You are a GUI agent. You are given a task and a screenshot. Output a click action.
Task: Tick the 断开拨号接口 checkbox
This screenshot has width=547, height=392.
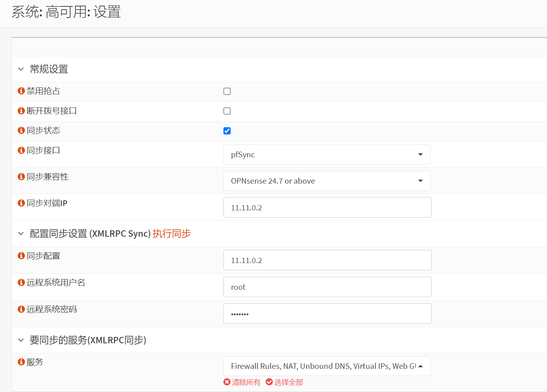click(x=227, y=111)
